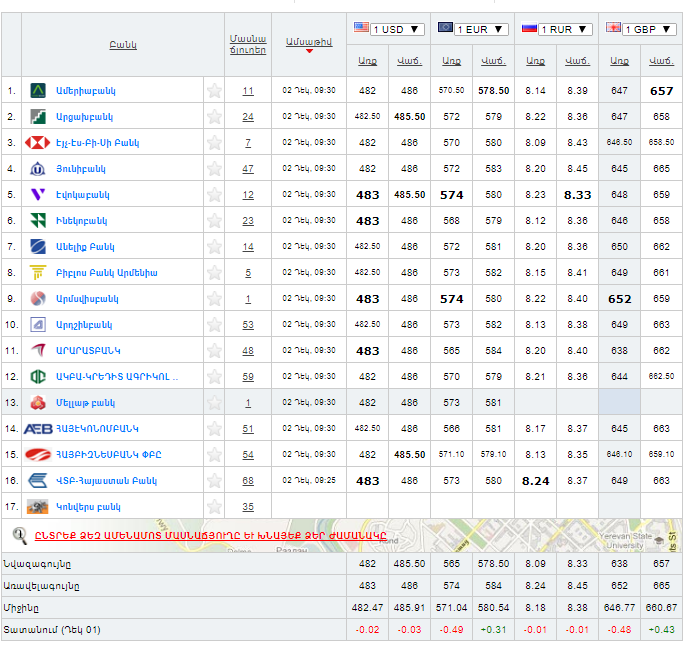Click the Araratbank logo in row 11
Viewport: 687px width, 651px height.
38,350
